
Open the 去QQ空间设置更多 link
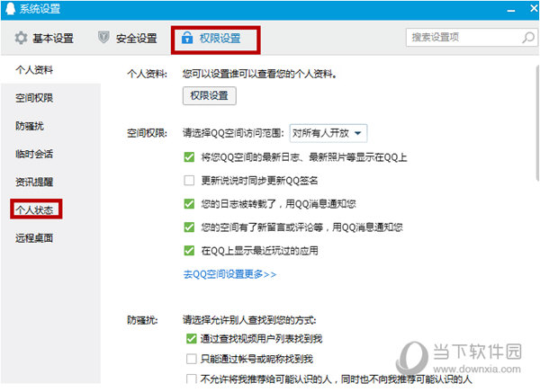click(229, 274)
